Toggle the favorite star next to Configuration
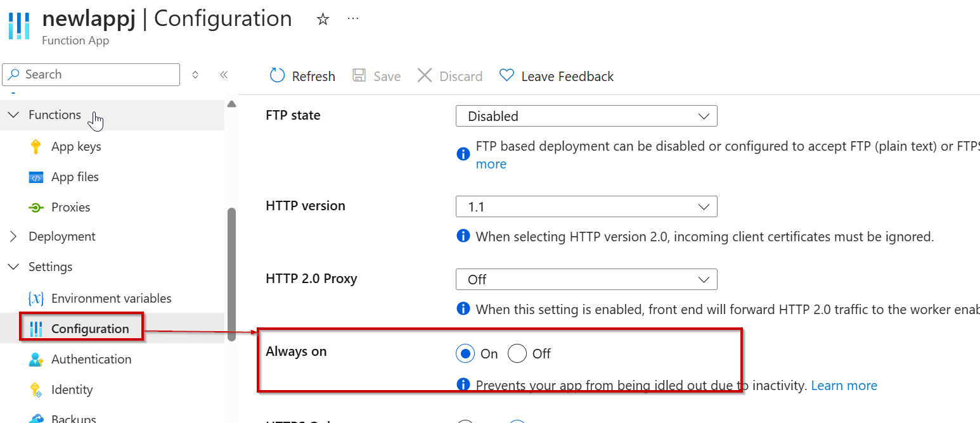Image resolution: width=980 pixels, height=423 pixels. [x=323, y=19]
